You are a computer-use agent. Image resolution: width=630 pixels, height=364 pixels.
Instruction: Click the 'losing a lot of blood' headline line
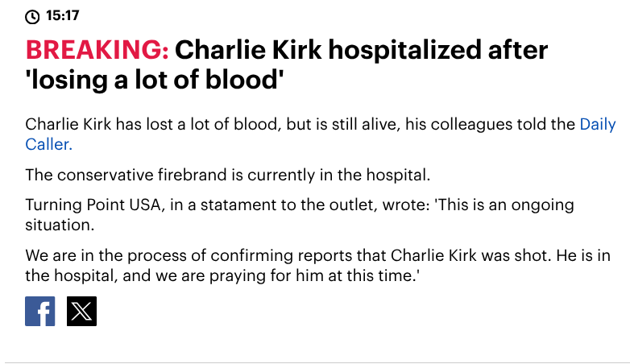pos(154,81)
